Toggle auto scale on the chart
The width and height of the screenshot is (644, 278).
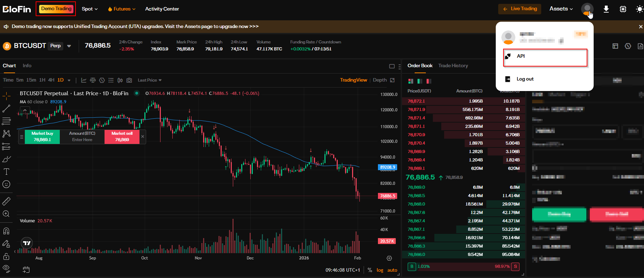coord(392,270)
